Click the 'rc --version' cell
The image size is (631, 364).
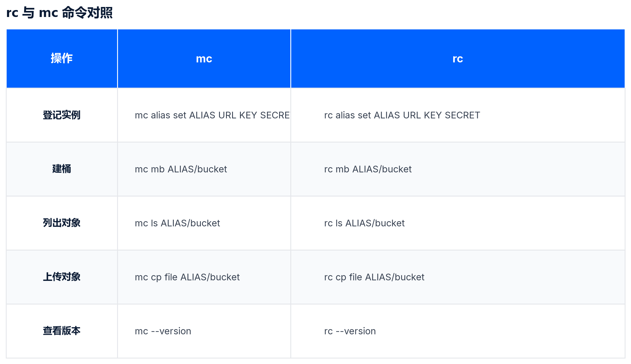[458, 331]
